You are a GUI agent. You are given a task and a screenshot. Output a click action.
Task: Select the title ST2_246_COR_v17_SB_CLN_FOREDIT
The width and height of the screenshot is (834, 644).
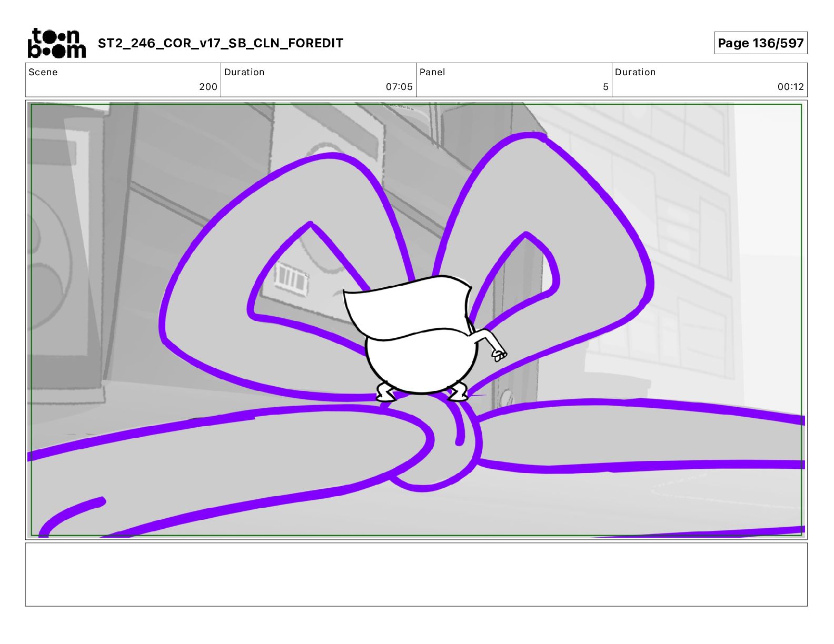221,43
